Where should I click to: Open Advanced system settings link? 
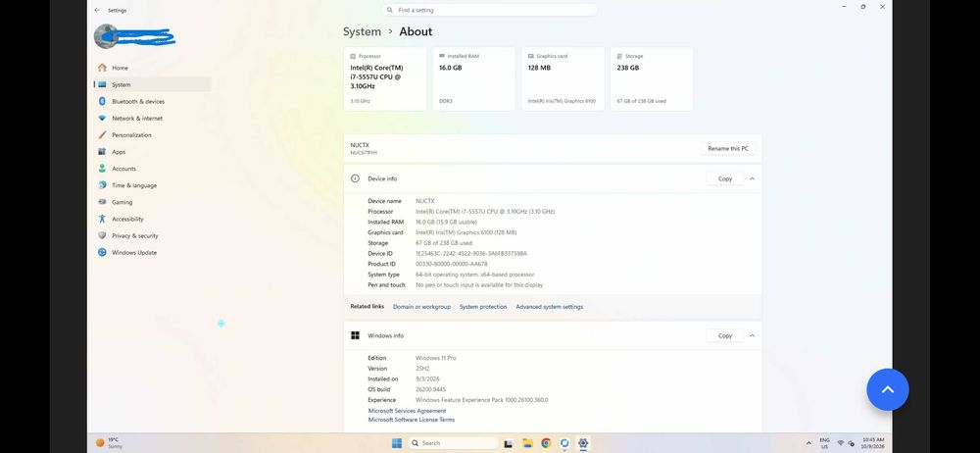[550, 307]
